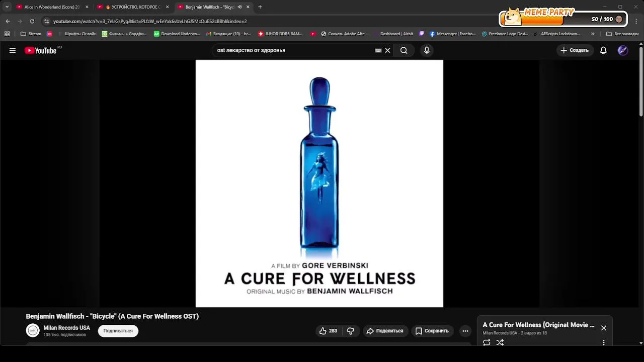Go back in browser history
The height and width of the screenshot is (362, 644).
pos(8,21)
